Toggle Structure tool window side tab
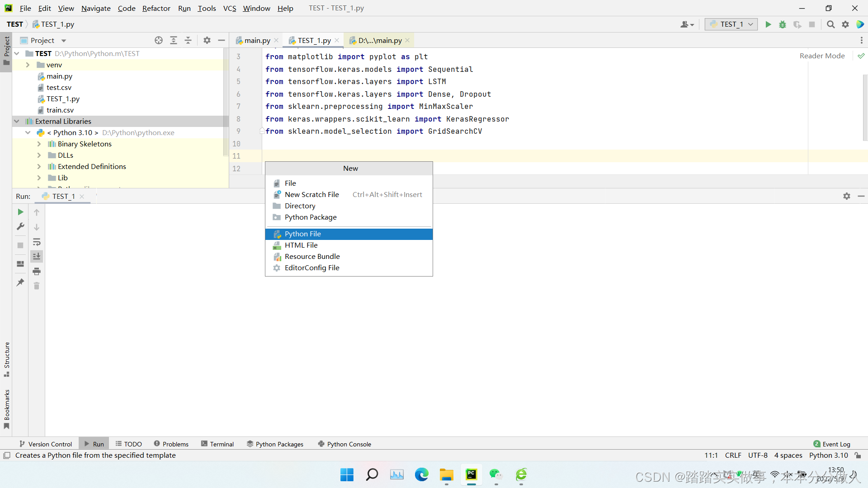The height and width of the screenshot is (488, 868). click(6, 360)
